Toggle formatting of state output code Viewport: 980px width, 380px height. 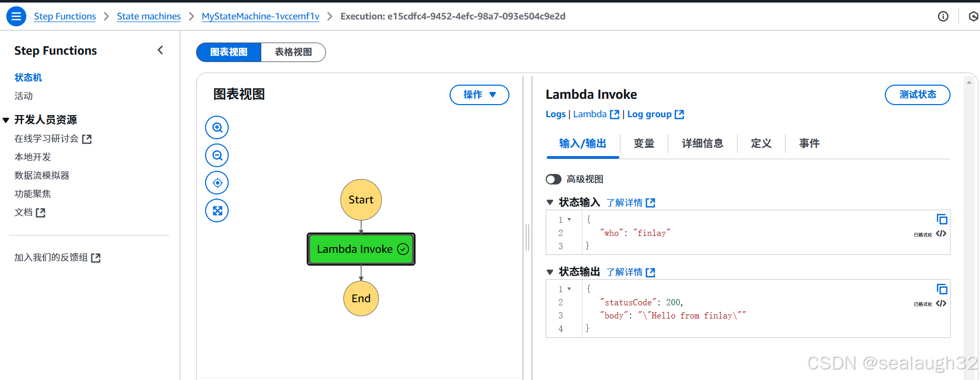tap(941, 303)
